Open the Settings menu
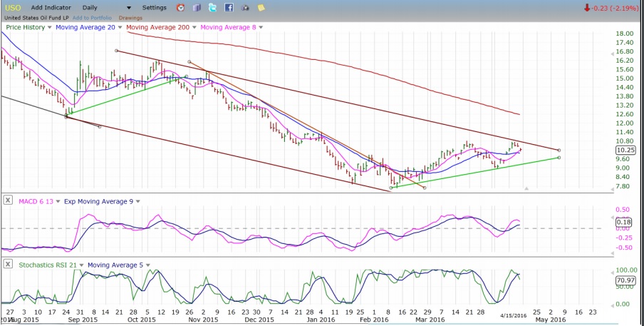This screenshot has height=326, width=644. [154, 8]
